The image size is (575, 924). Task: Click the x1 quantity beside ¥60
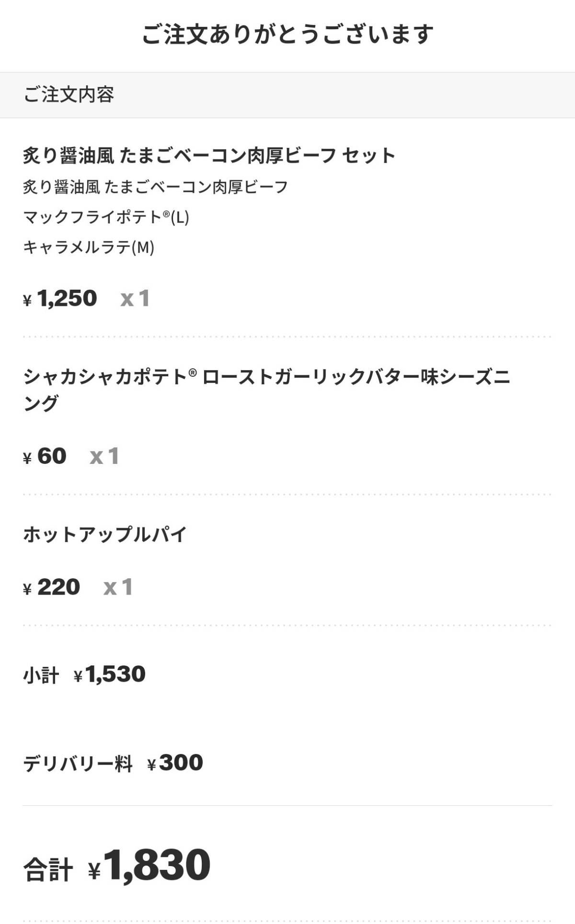click(104, 456)
